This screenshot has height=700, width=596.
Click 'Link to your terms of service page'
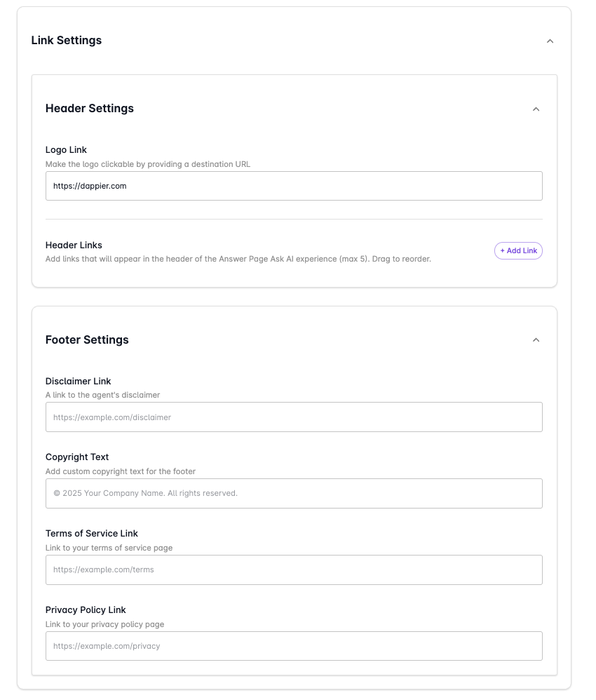point(109,548)
